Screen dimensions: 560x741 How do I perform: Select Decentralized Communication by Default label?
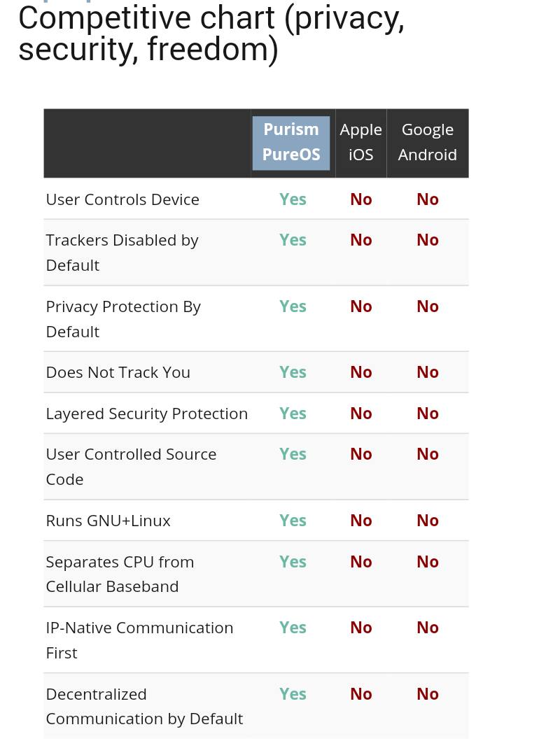click(144, 707)
